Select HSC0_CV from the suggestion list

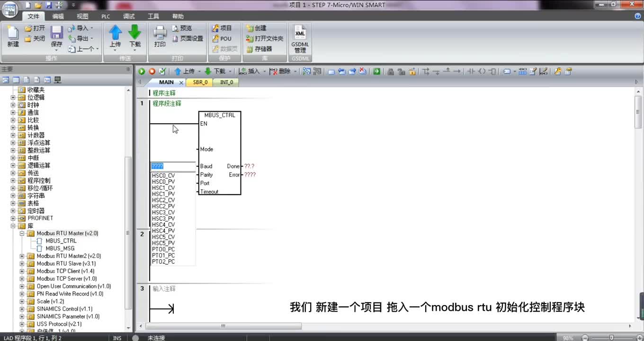163,176
